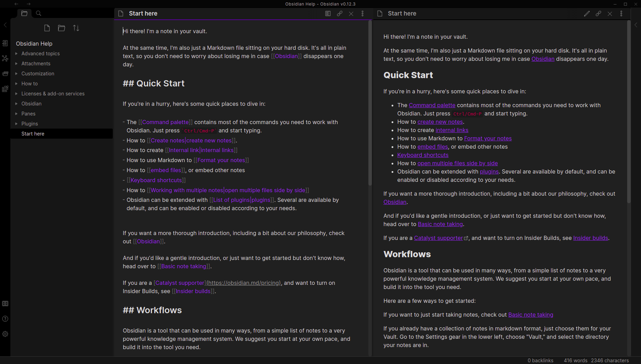
Task: Open plugins link in preview
Action: [489, 171]
